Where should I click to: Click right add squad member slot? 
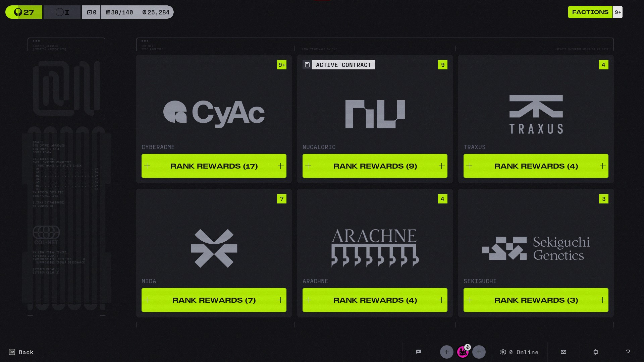479,352
